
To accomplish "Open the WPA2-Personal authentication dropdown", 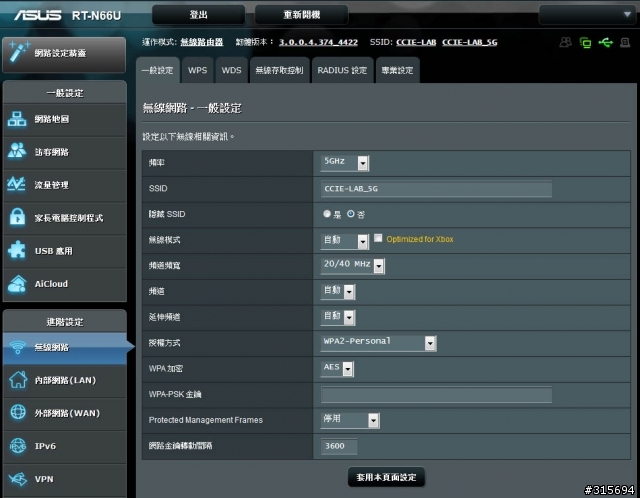I will (379, 343).
